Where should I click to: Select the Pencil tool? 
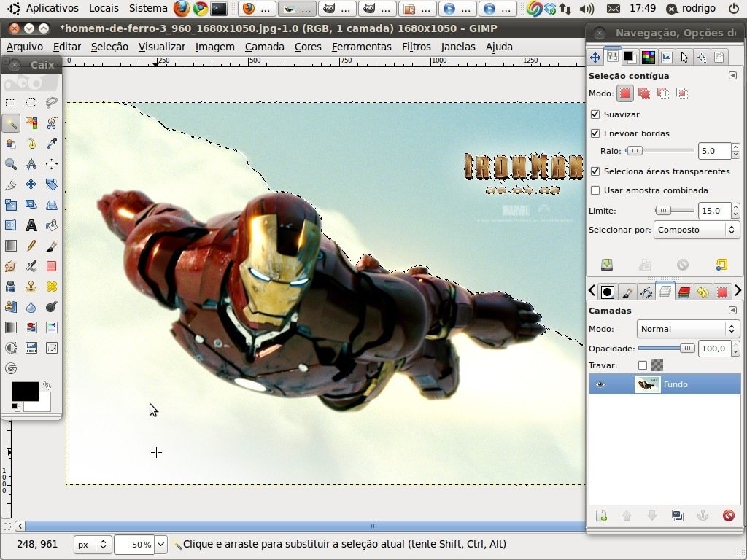click(x=31, y=246)
